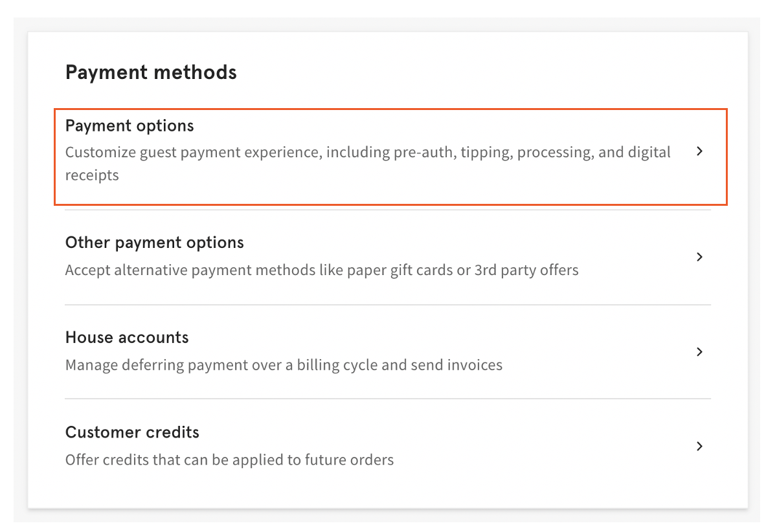This screenshot has width=777, height=532.
Task: Click the House accounts link text
Action: (x=126, y=337)
